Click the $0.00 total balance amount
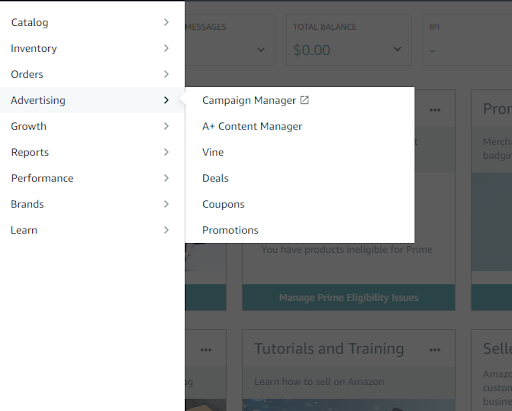 click(312, 50)
